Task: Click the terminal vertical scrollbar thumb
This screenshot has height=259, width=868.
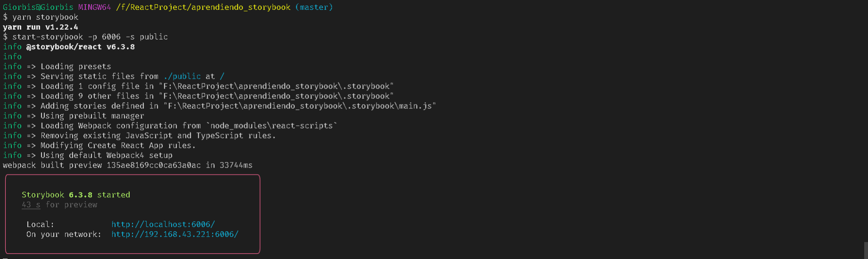Action: click(866, 250)
